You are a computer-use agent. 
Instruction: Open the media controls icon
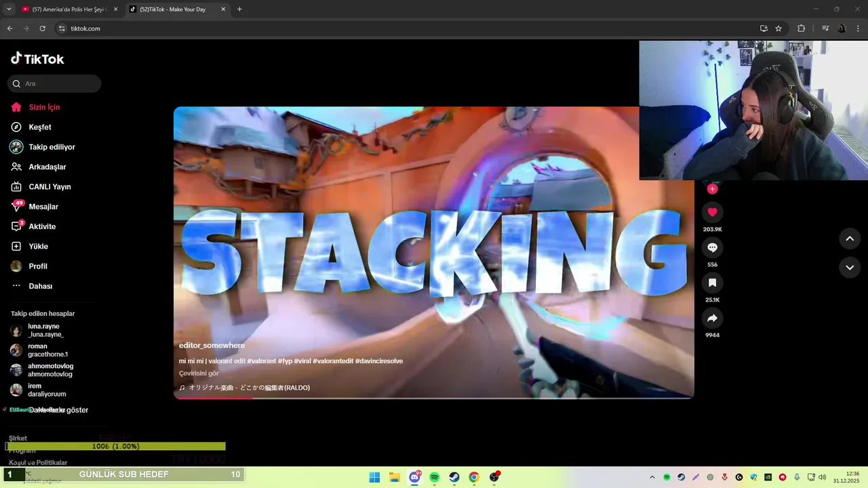pos(825,28)
